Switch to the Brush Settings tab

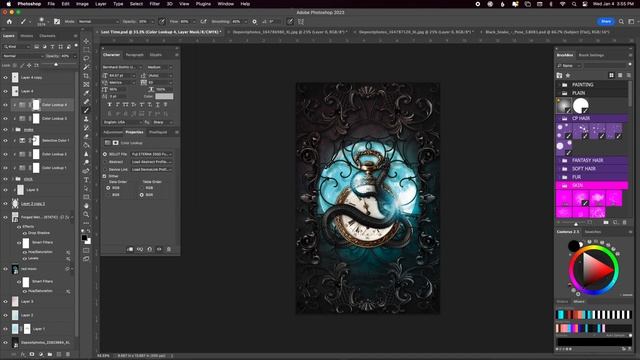tap(591, 55)
